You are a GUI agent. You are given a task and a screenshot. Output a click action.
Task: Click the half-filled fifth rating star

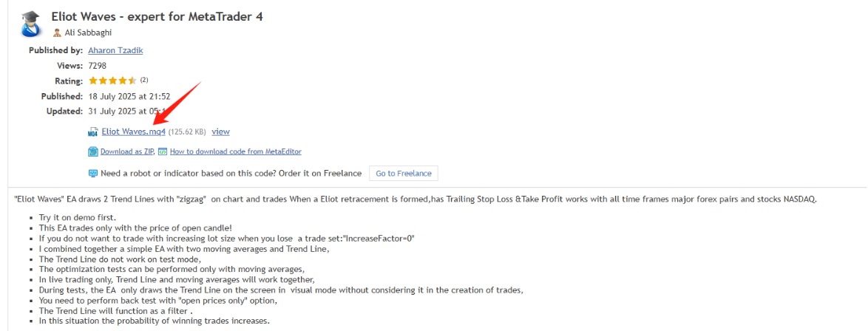132,81
